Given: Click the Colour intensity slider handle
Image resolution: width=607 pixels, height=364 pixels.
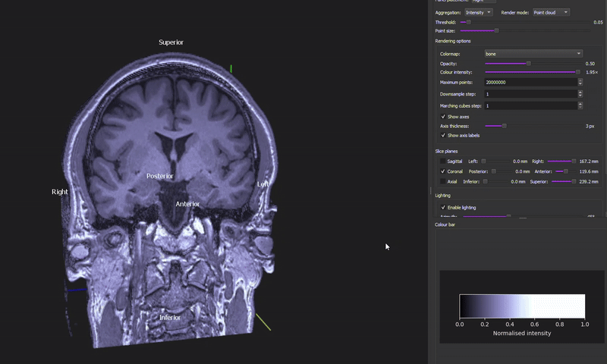Looking at the screenshot, I should pos(577,72).
